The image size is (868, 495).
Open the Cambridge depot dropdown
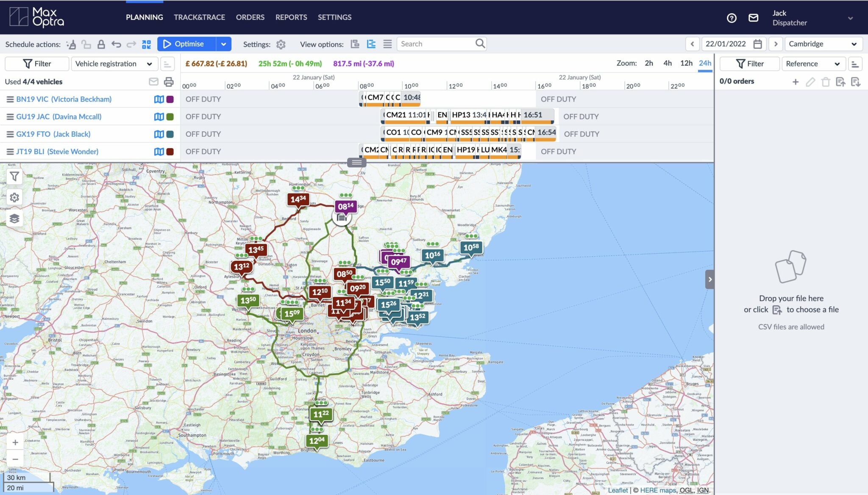click(823, 44)
